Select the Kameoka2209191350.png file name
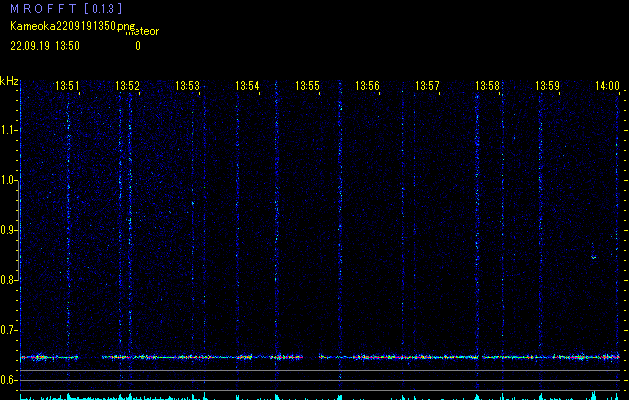This screenshot has width=629, height=400. (x=73, y=26)
